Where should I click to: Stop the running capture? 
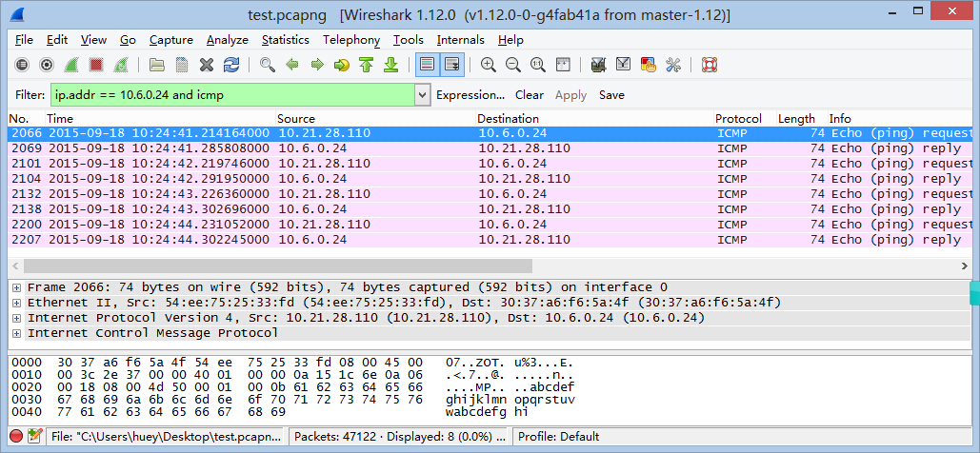coord(96,65)
